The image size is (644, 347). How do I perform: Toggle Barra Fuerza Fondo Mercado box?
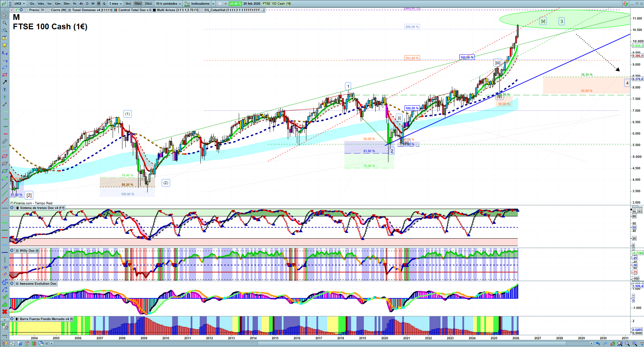coord(17,319)
